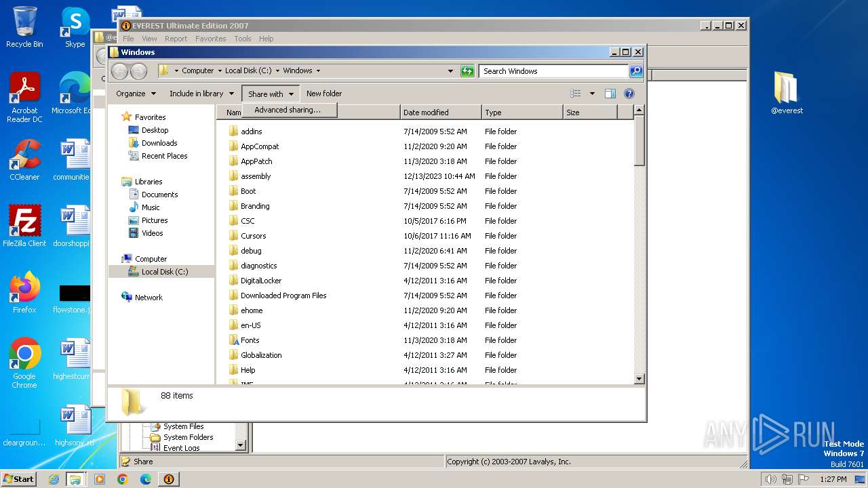
Task: Select Downloads in navigation pane
Action: tap(159, 143)
